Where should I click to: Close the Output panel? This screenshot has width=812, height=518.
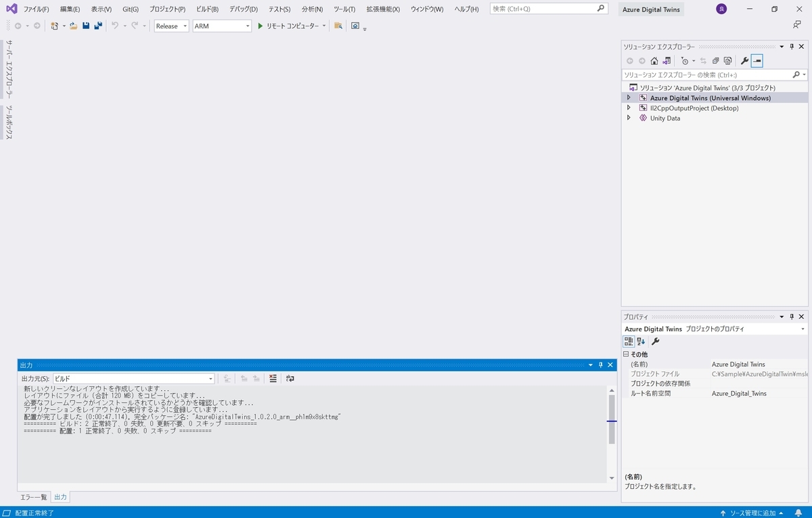pos(610,365)
